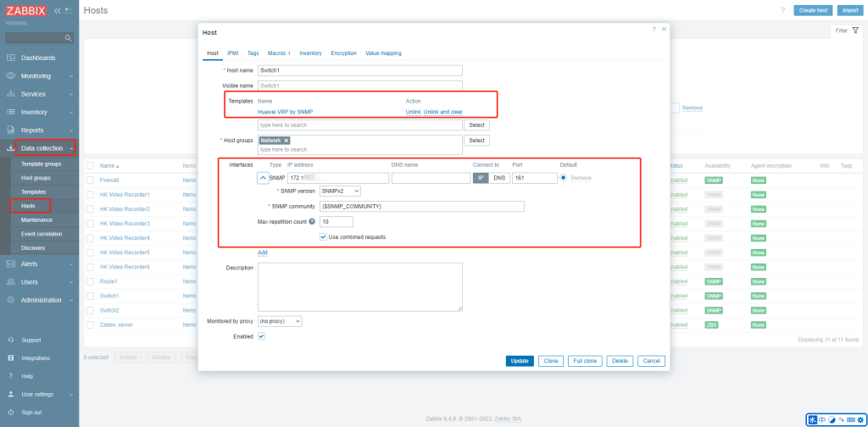Click the Filter funnel icon
The width and height of the screenshot is (868, 427).
[x=855, y=31]
